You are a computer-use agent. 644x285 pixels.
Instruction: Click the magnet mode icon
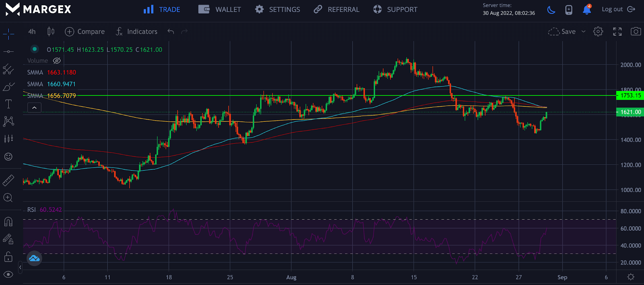coord(8,222)
